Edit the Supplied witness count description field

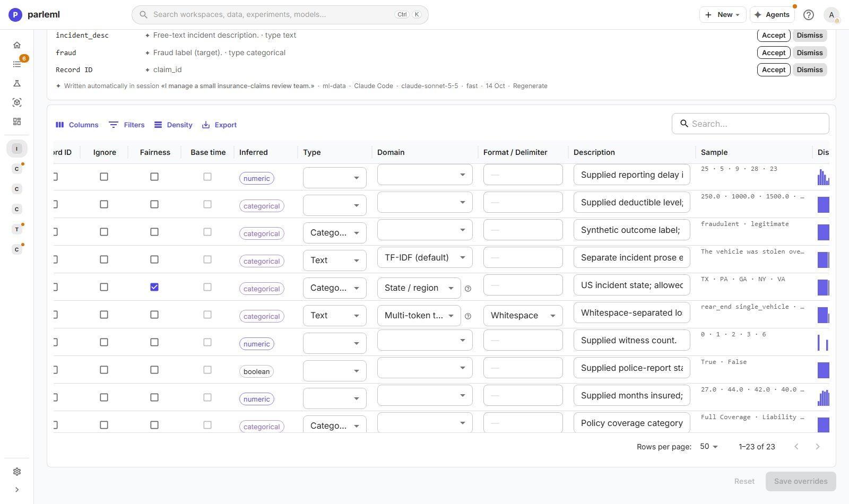point(632,340)
